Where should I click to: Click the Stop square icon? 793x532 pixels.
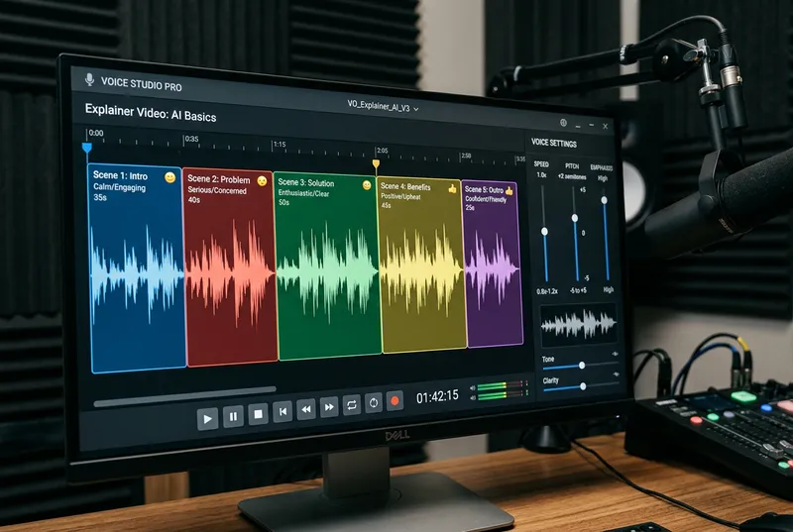click(x=257, y=415)
